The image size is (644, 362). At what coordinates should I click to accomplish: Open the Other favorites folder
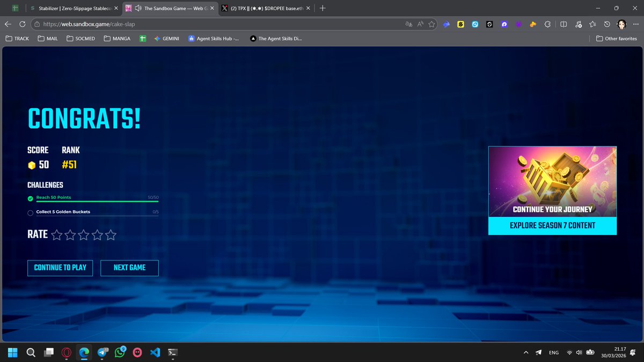(x=617, y=39)
